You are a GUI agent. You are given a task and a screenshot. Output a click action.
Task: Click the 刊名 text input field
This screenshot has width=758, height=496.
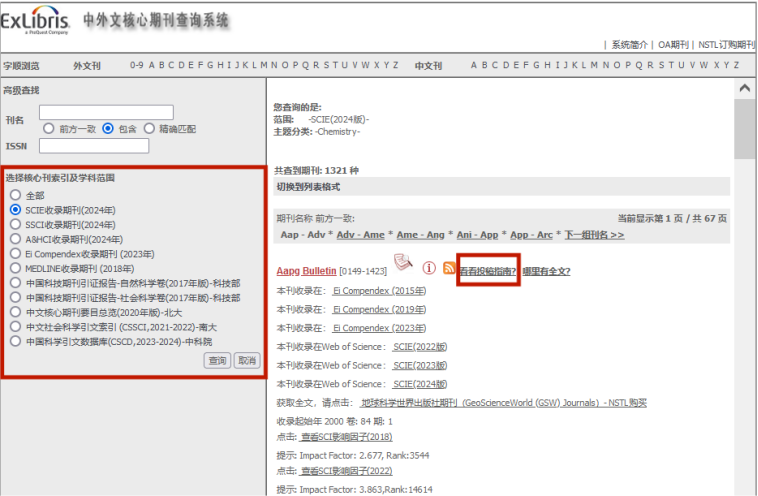coord(106,113)
